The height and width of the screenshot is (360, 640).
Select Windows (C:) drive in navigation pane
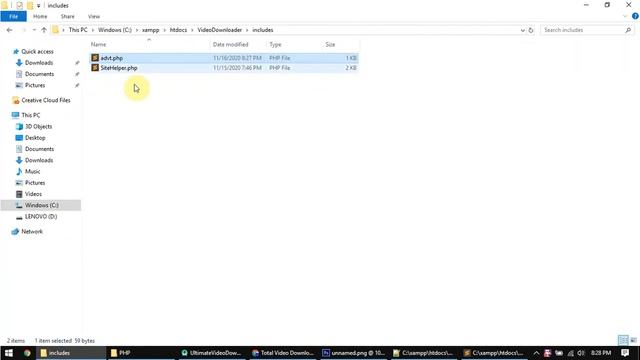click(x=41, y=205)
